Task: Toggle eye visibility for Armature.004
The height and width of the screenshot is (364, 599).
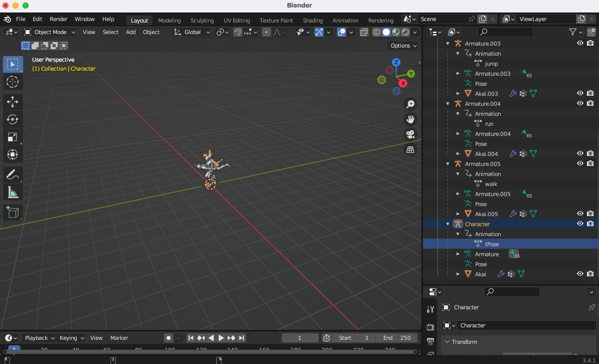Action: point(580,103)
